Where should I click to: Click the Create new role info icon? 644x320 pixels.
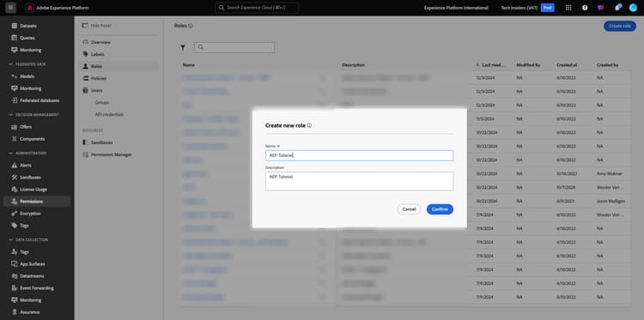(x=309, y=125)
